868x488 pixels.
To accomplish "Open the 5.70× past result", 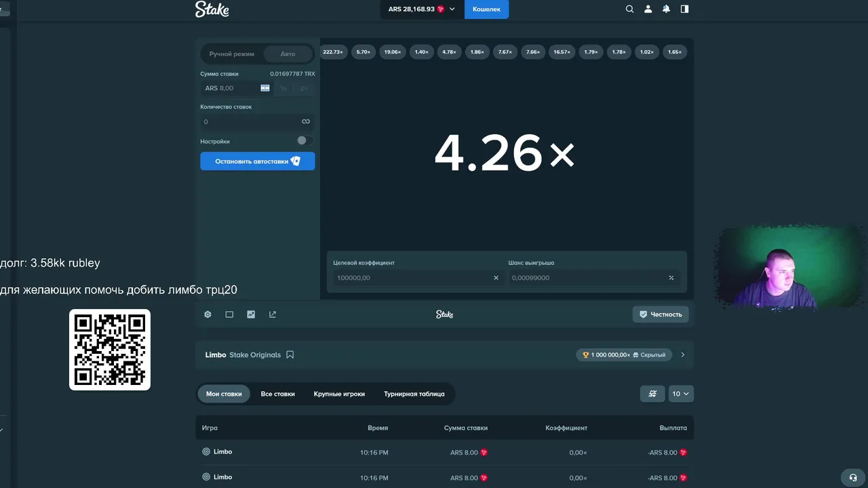I will click(363, 52).
